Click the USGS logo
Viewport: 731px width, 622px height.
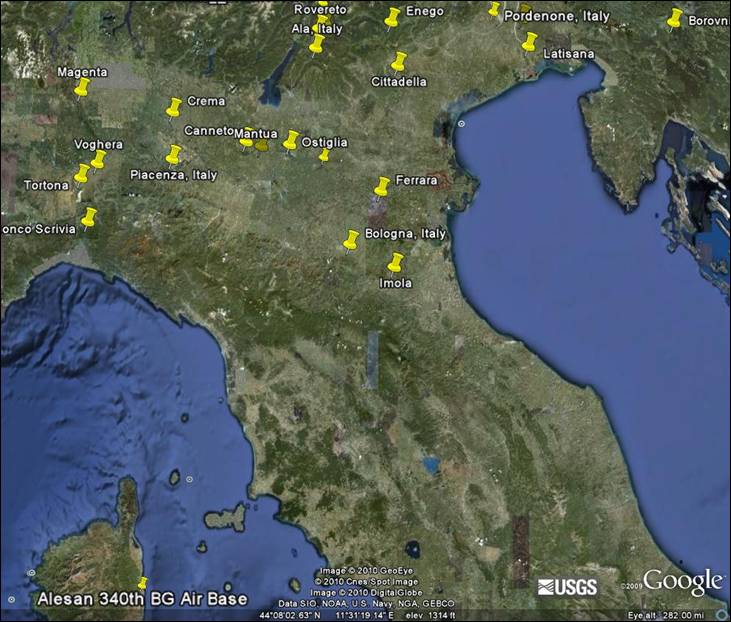pyautogui.click(x=567, y=587)
